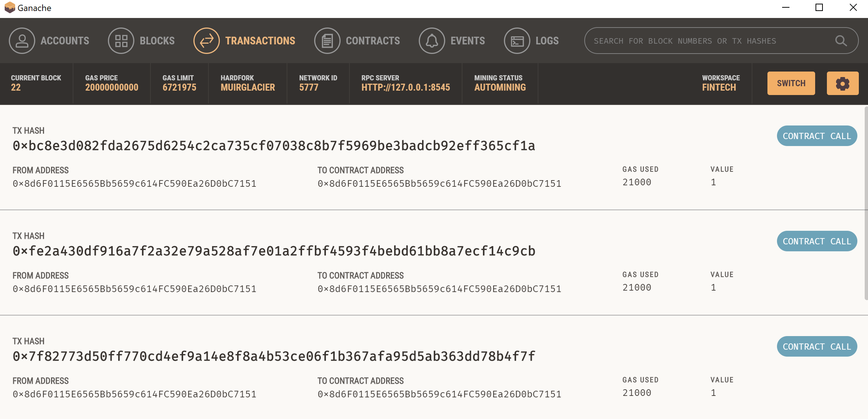868x419 pixels.
Task: Maximize the Ganache window
Action: [x=819, y=8]
